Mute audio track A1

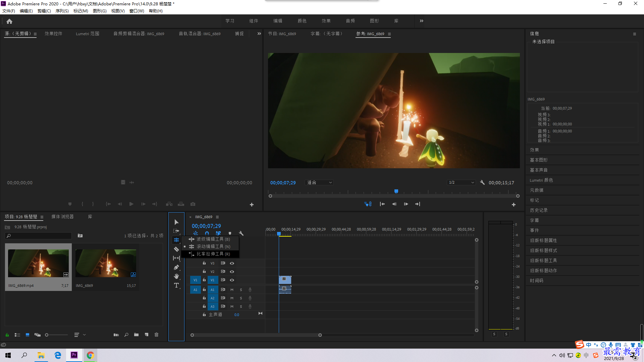coord(232,290)
